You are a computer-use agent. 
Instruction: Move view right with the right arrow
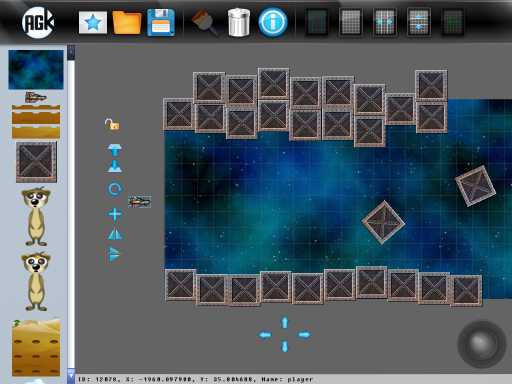click(304, 334)
